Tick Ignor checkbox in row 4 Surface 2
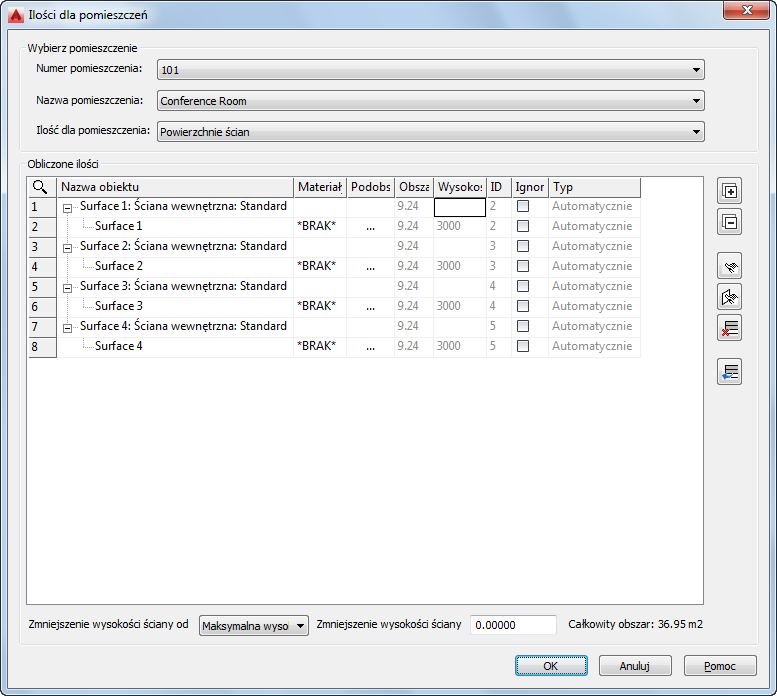This screenshot has width=777, height=696. click(522, 266)
